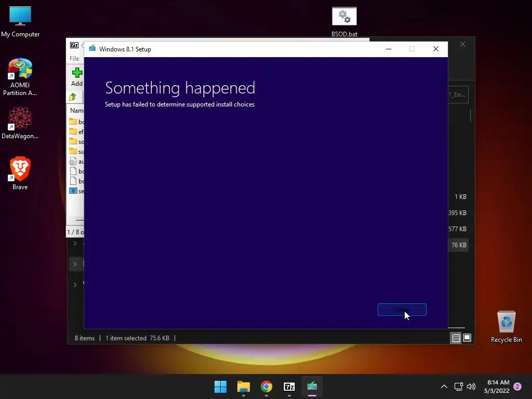Select the 'se' setup file in 7-Zip
This screenshot has height=399, width=532.
tap(76, 191)
